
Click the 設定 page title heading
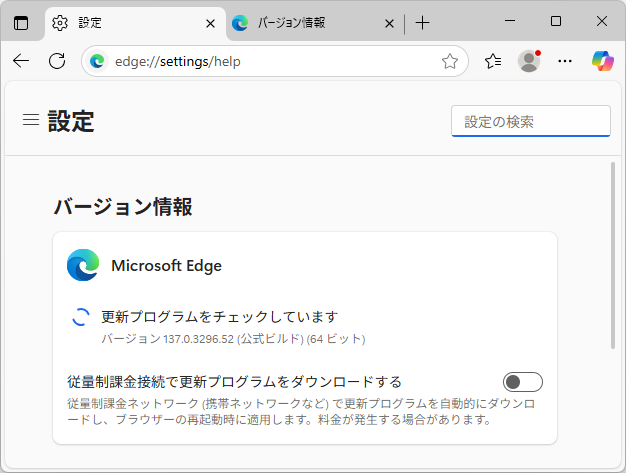click(71, 121)
